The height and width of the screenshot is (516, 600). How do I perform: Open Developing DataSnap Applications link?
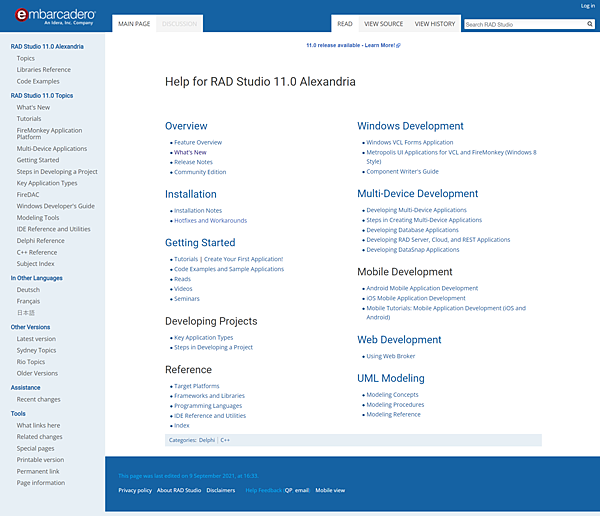point(413,250)
